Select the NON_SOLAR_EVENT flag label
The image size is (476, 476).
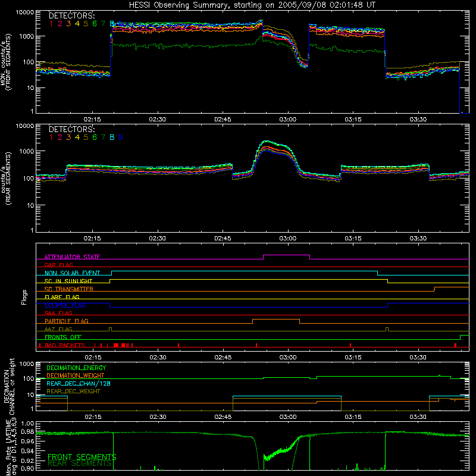click(x=72, y=273)
